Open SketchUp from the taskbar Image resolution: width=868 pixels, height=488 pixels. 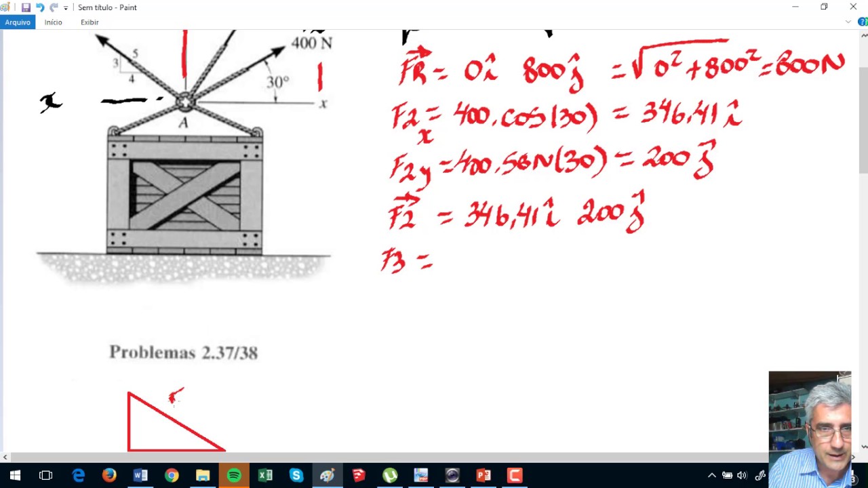pyautogui.click(x=359, y=475)
